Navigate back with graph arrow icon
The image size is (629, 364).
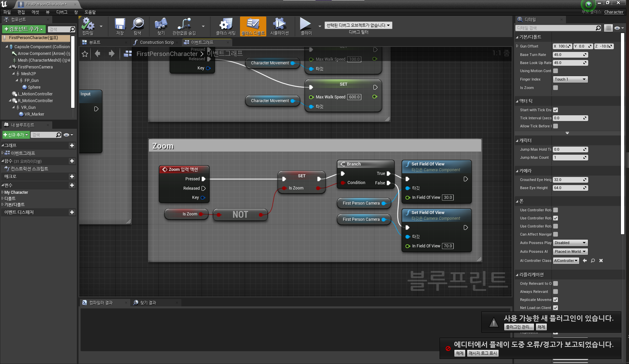[x=98, y=54]
